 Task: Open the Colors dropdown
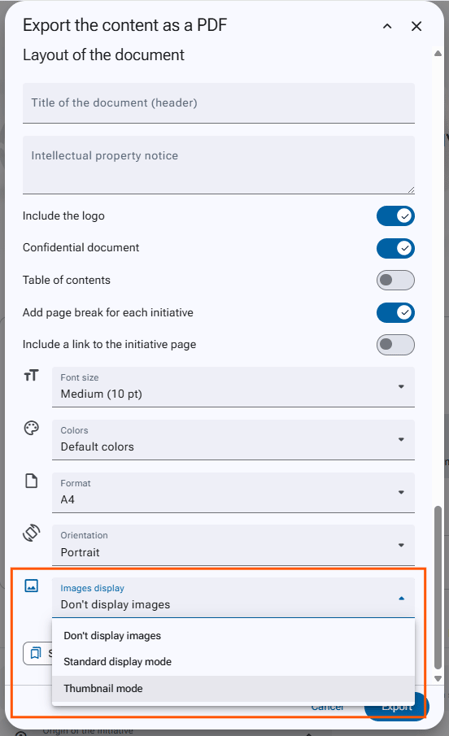(233, 440)
